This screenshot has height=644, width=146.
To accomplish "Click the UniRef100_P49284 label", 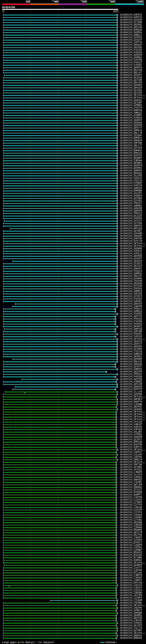I will 131,376.
